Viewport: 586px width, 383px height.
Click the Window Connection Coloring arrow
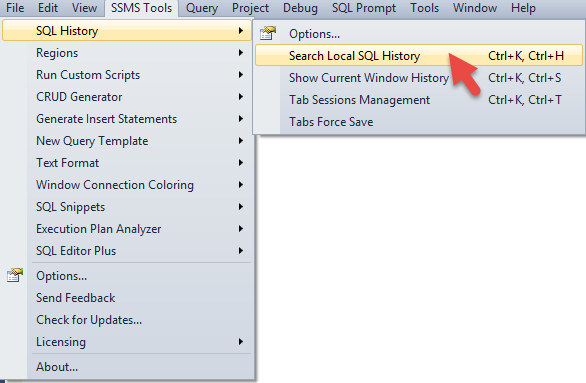click(x=241, y=185)
